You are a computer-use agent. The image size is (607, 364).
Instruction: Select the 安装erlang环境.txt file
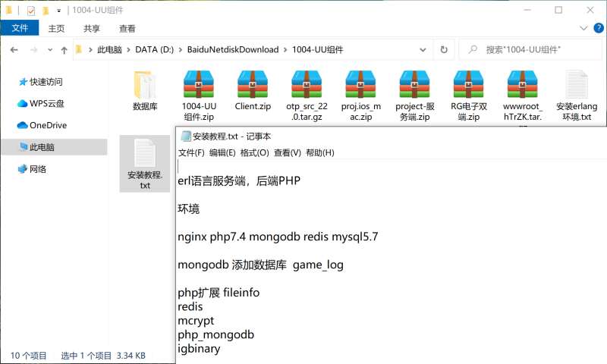577,96
